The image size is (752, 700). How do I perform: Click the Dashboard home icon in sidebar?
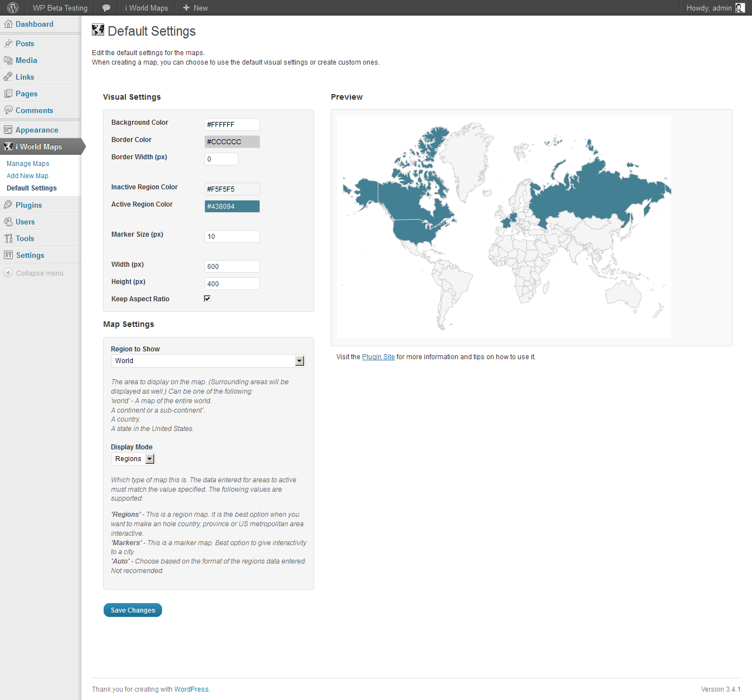tap(8, 24)
